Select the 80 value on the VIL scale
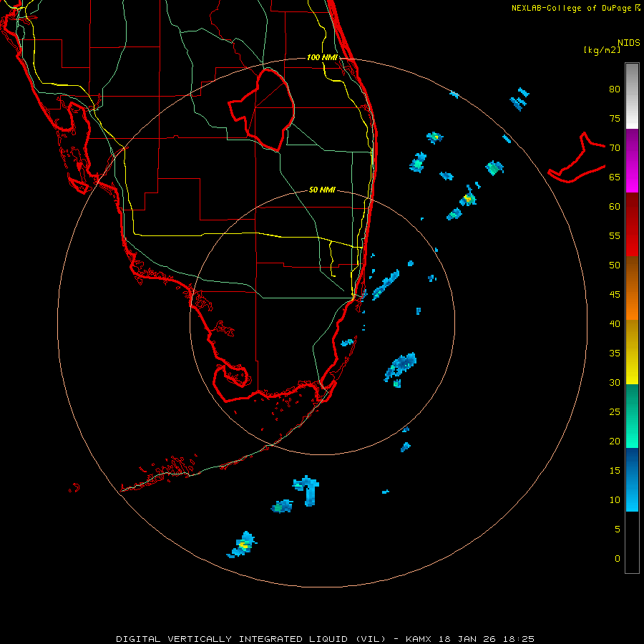The width and height of the screenshot is (644, 644). click(615, 89)
